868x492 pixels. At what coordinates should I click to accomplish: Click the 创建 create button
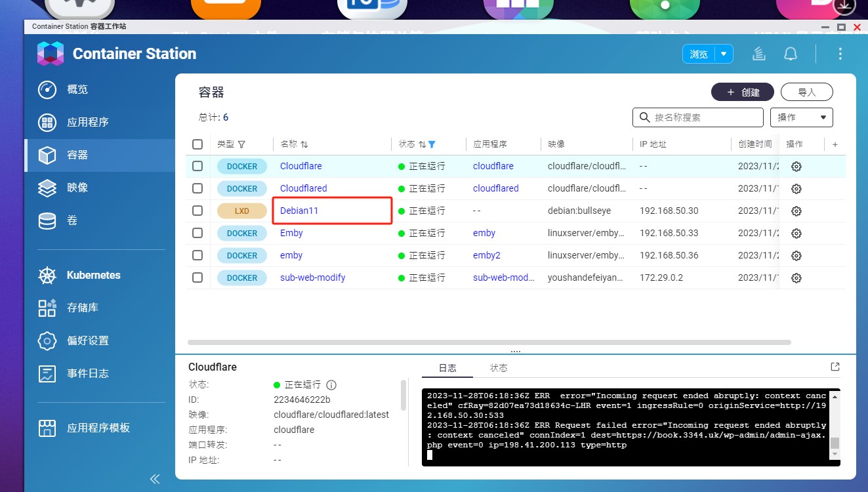(x=742, y=92)
